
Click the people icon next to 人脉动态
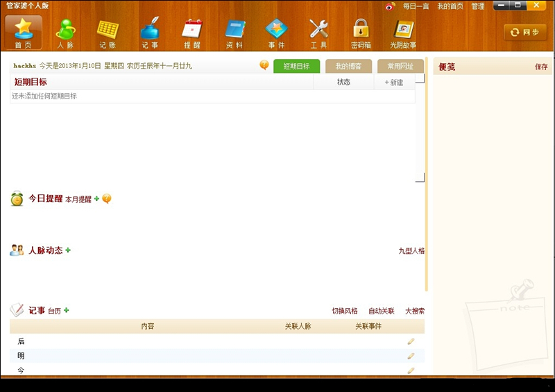point(17,250)
